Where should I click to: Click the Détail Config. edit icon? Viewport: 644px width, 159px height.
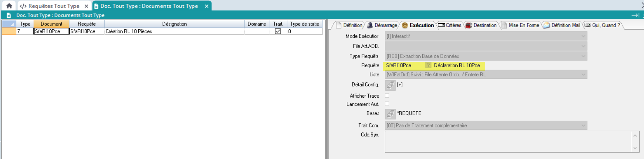(390, 85)
